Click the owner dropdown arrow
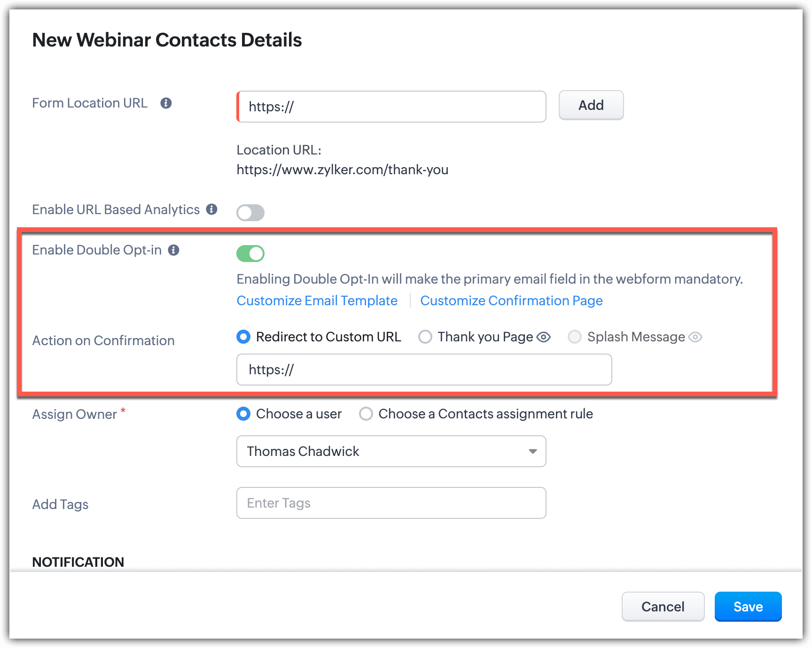This screenshot has height=648, width=812. coord(532,451)
